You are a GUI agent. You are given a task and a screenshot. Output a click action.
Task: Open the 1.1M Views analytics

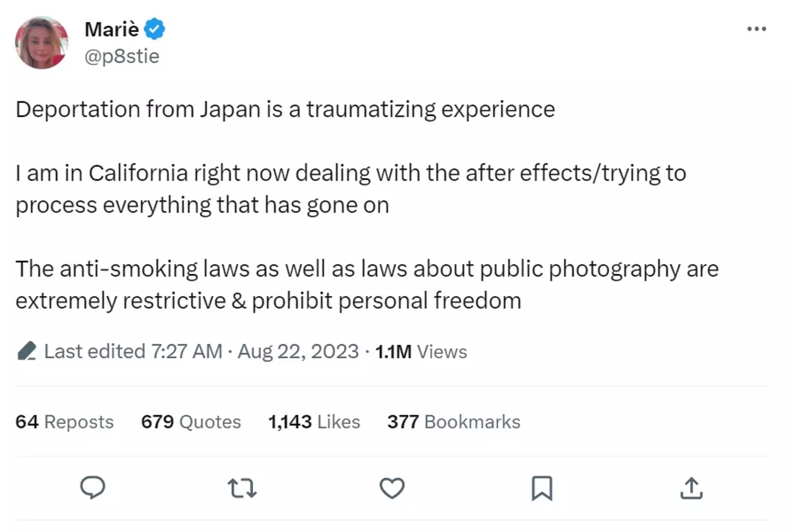tap(421, 352)
